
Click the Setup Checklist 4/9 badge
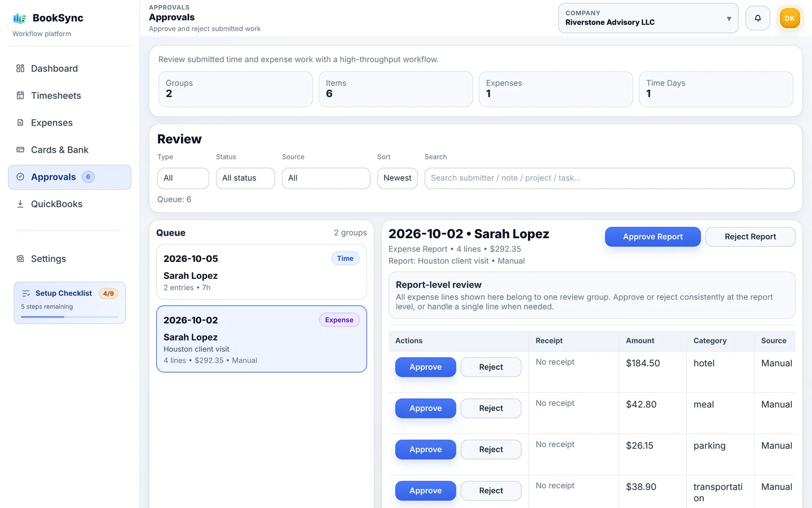108,294
